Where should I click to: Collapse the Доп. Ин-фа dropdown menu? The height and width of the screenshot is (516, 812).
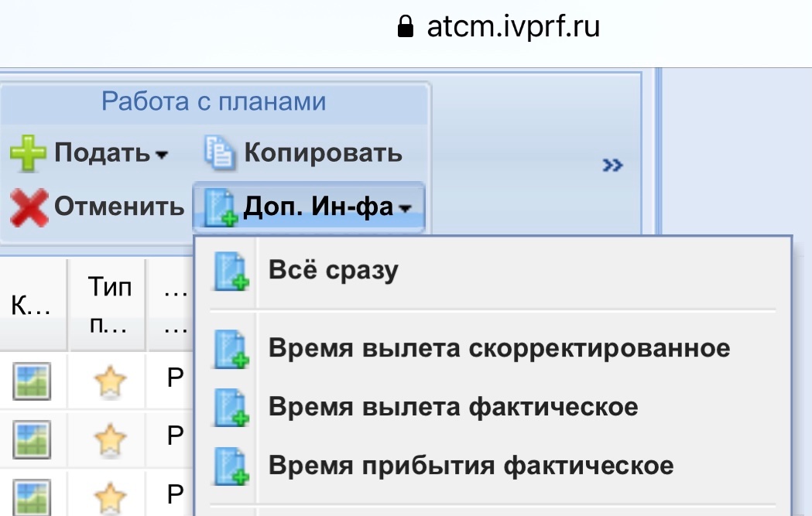click(x=309, y=207)
